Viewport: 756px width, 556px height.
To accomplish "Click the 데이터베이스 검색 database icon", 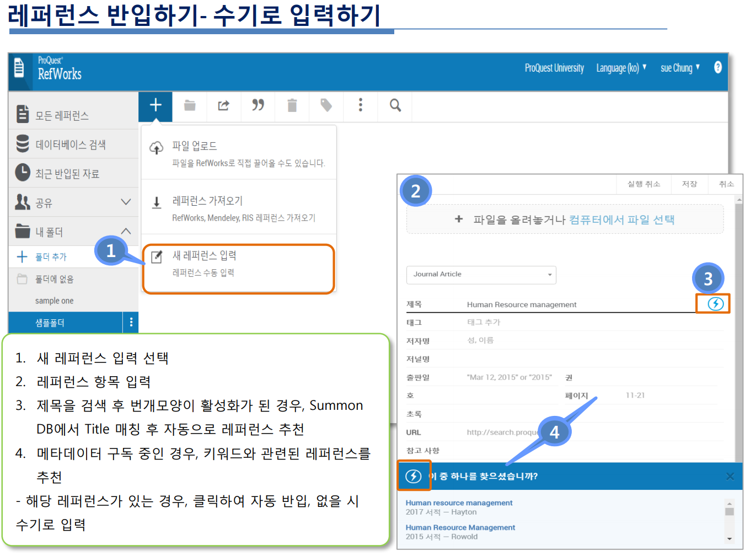I will coord(23,143).
